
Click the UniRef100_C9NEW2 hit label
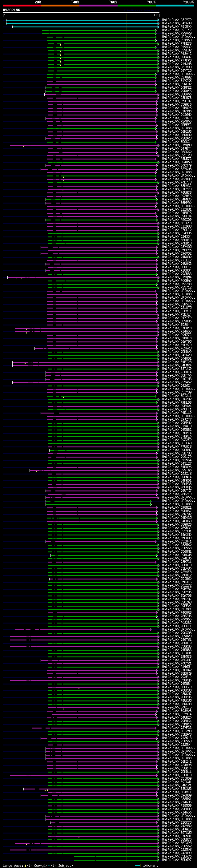click(177, 84)
